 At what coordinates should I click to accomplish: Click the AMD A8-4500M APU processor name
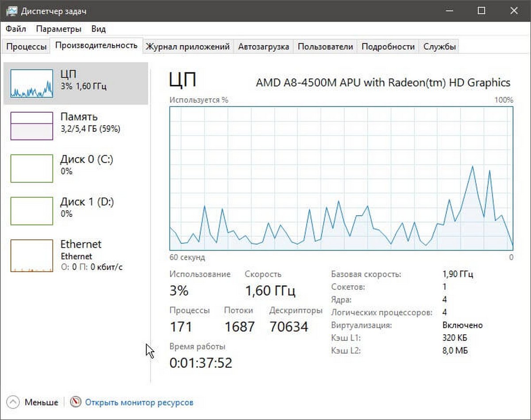[383, 83]
